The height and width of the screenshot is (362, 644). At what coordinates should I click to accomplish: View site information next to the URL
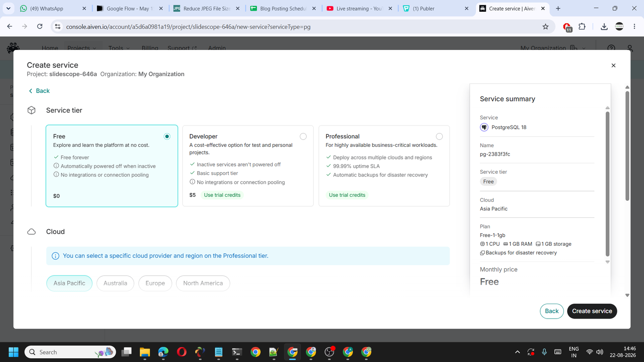[x=58, y=27]
